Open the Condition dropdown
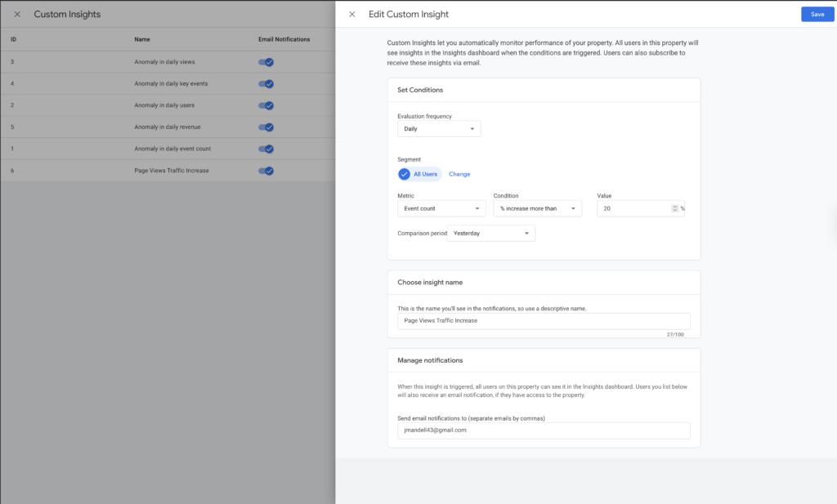This screenshot has width=837, height=504. coord(537,209)
